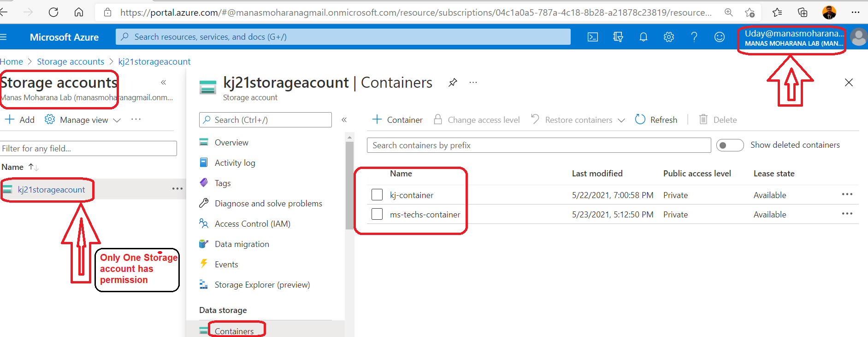
Task: Refresh the containers list
Action: [x=656, y=120]
